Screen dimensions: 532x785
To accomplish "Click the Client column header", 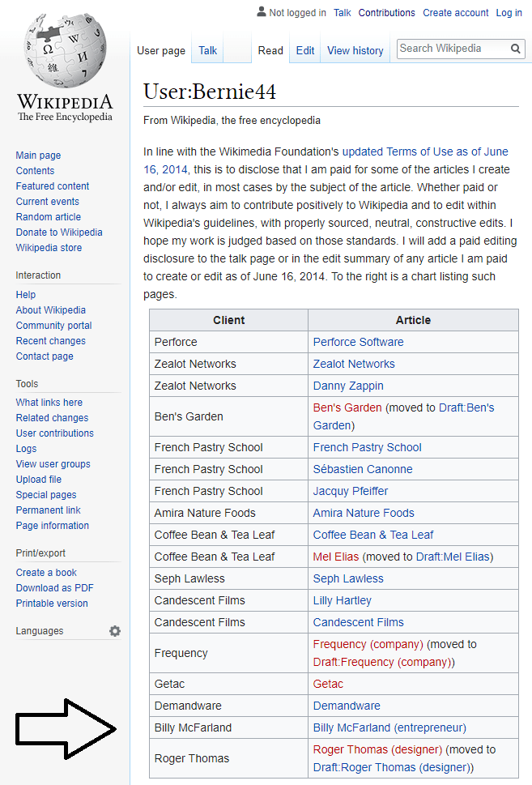I will pyautogui.click(x=228, y=320).
